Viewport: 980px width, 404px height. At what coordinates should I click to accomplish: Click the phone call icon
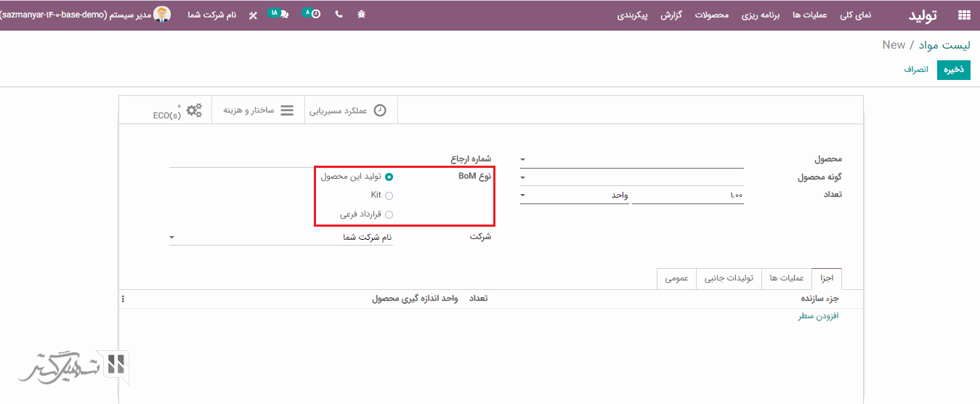point(339,15)
